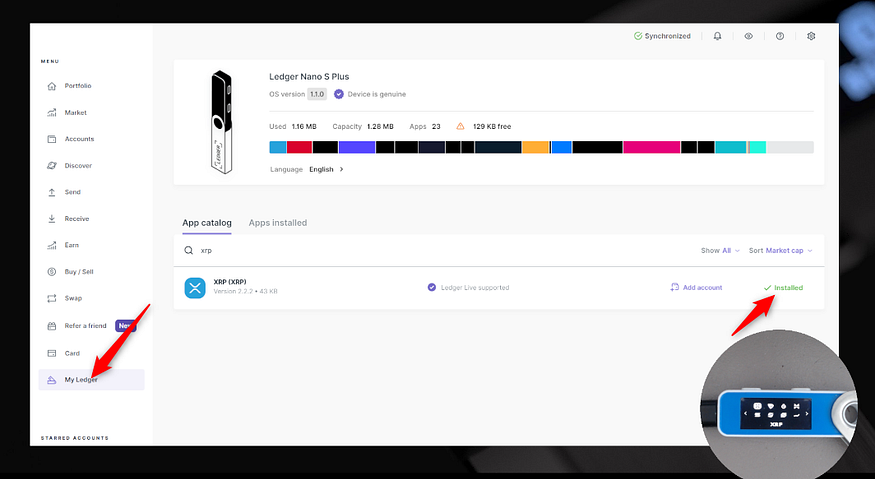The image size is (875, 479).
Task: Expand the Language English chevron
Action: click(342, 169)
